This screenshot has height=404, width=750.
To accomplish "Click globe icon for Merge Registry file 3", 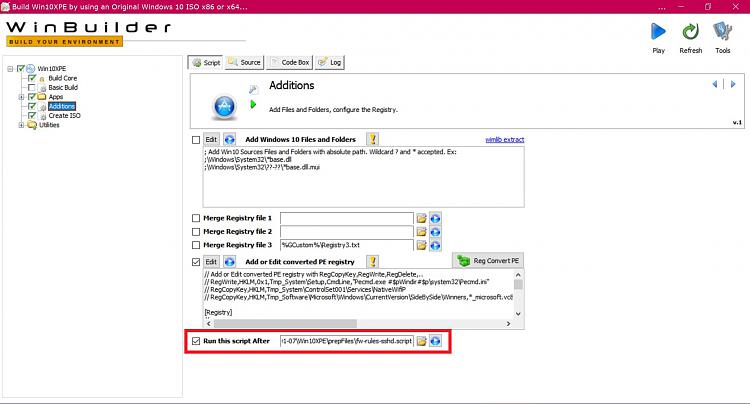I will [x=435, y=245].
